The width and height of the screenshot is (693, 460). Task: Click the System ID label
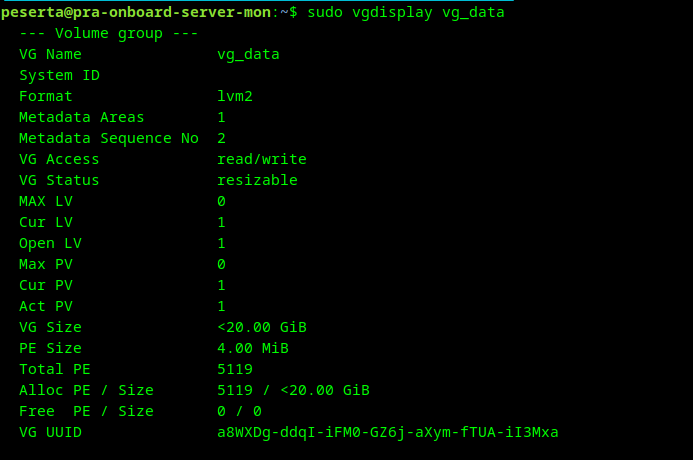tap(59, 76)
